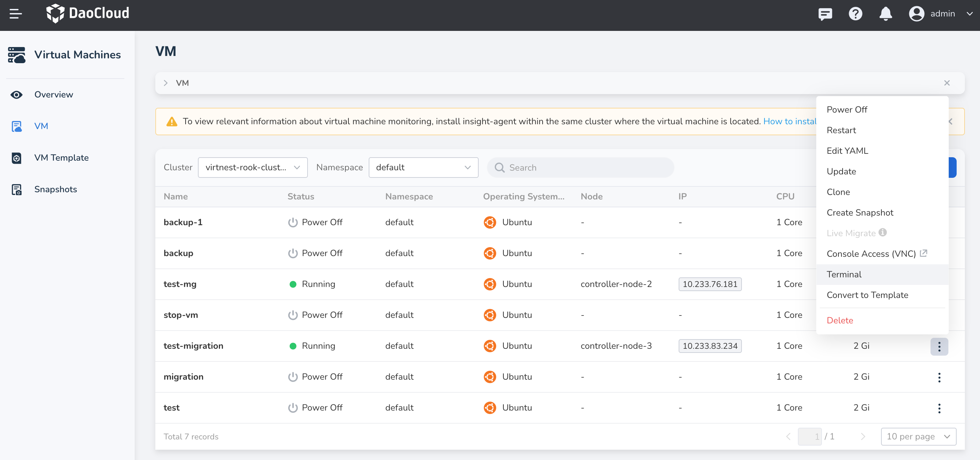
Task: Open the help question mark icon
Action: point(855,14)
